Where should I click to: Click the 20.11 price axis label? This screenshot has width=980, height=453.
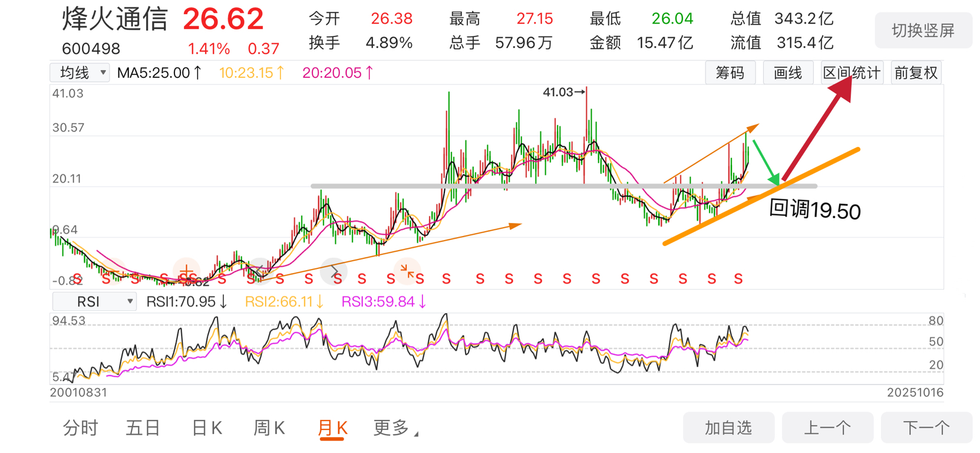coord(67,179)
